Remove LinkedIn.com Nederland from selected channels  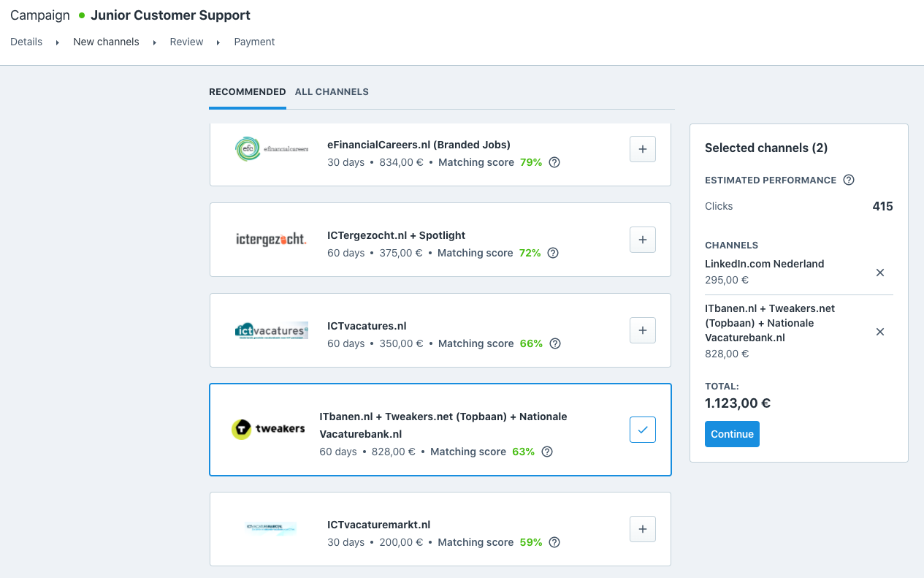click(880, 273)
